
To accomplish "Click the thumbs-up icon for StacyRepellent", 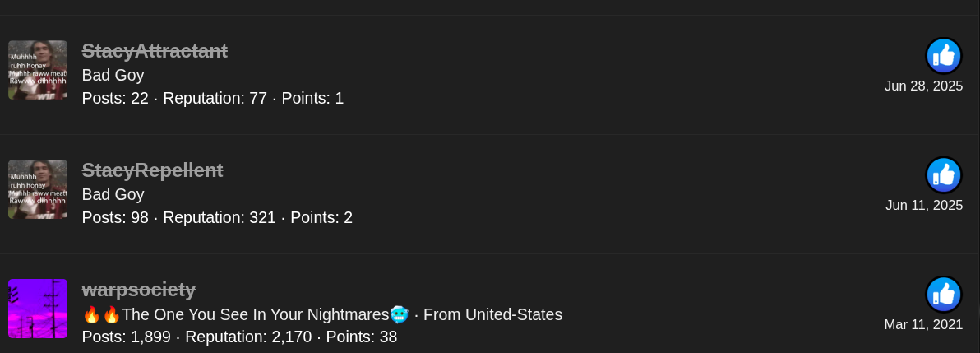I will point(944,174).
